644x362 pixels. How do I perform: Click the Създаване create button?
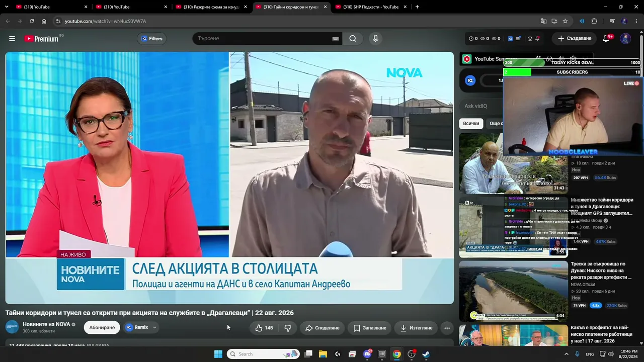(574, 39)
